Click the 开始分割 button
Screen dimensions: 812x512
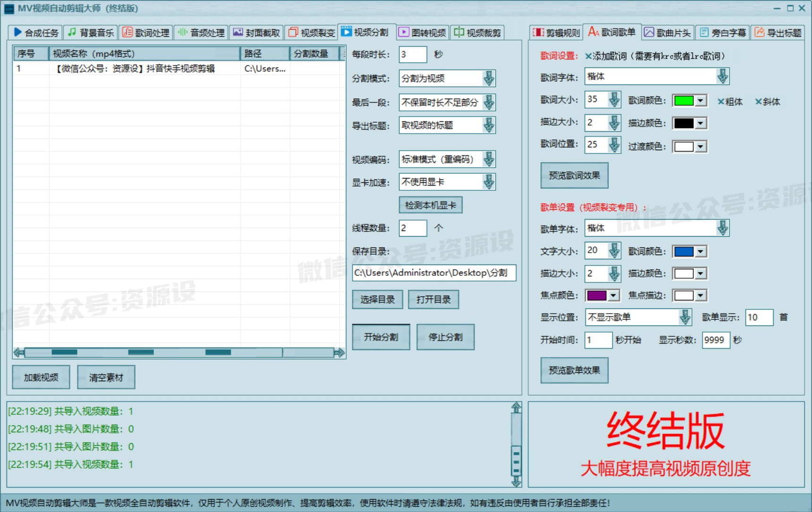click(381, 337)
